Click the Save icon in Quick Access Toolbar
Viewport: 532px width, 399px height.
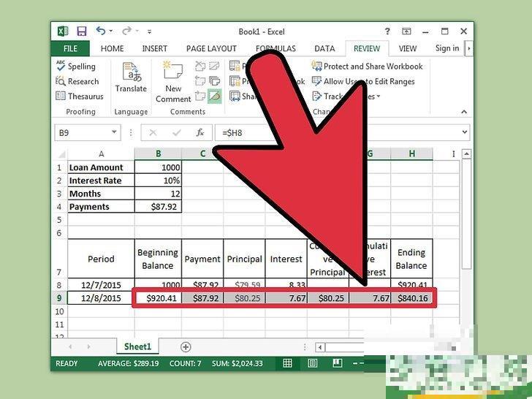[x=82, y=31]
